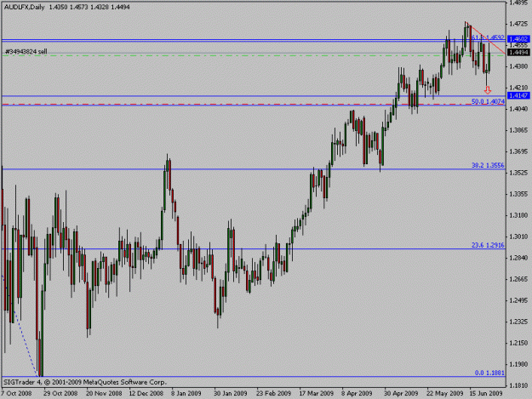The image size is (532, 399).
Task: Click the 1.3355 price scale value
Action: coord(519,194)
